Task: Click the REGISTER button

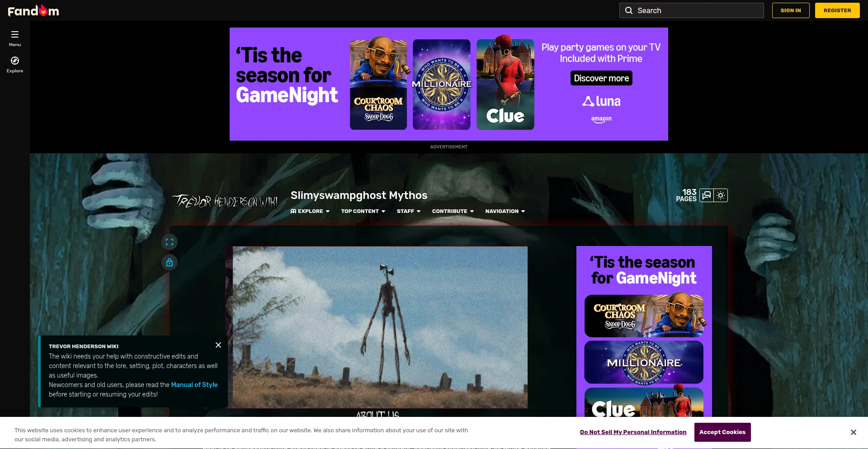Action: pos(837,10)
